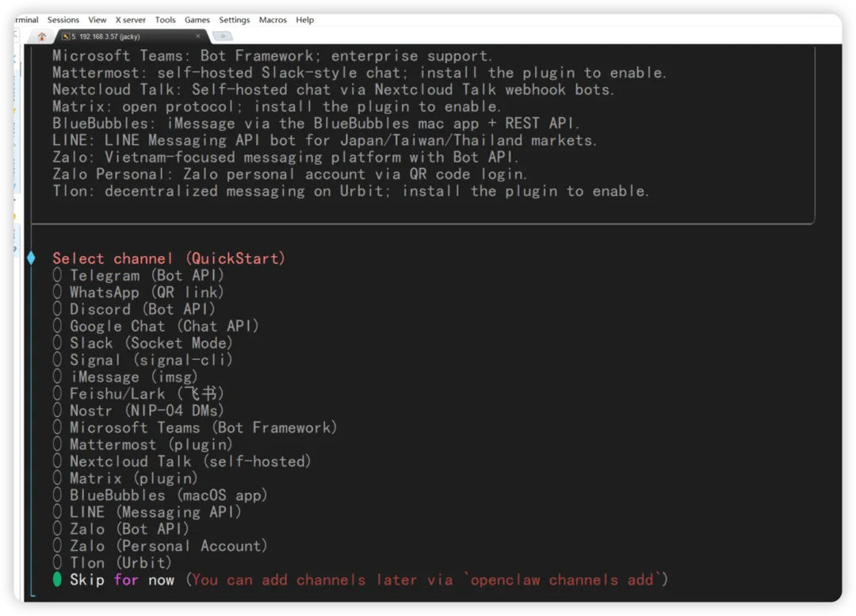
Task: Select BlueBubbles (macOS app) option
Action: (160, 495)
